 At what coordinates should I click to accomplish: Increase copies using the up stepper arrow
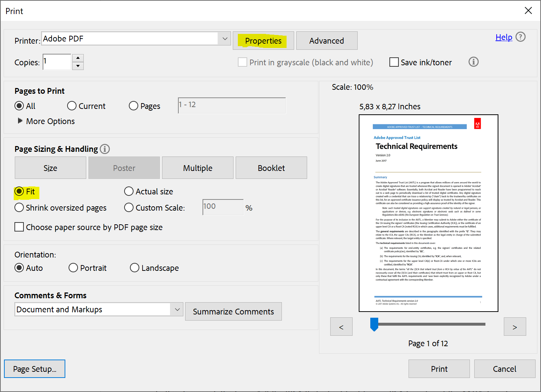click(78, 58)
